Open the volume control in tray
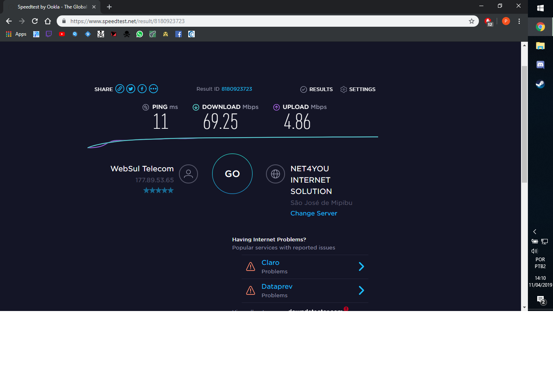This screenshot has width=553, height=392. pos(534,251)
